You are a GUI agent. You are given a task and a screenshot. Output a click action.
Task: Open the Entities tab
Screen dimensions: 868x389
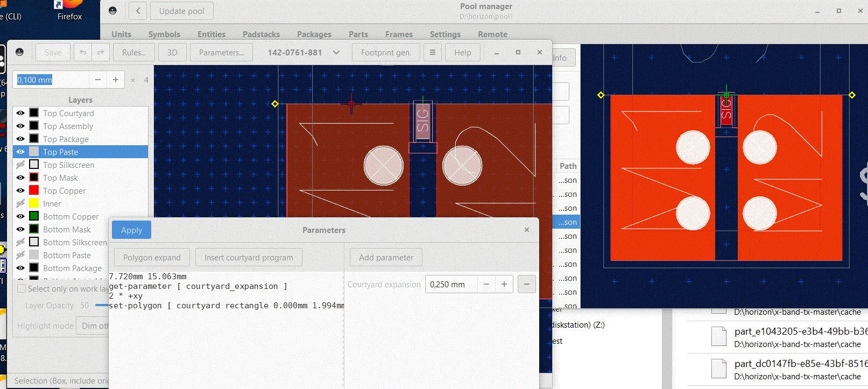click(x=211, y=34)
